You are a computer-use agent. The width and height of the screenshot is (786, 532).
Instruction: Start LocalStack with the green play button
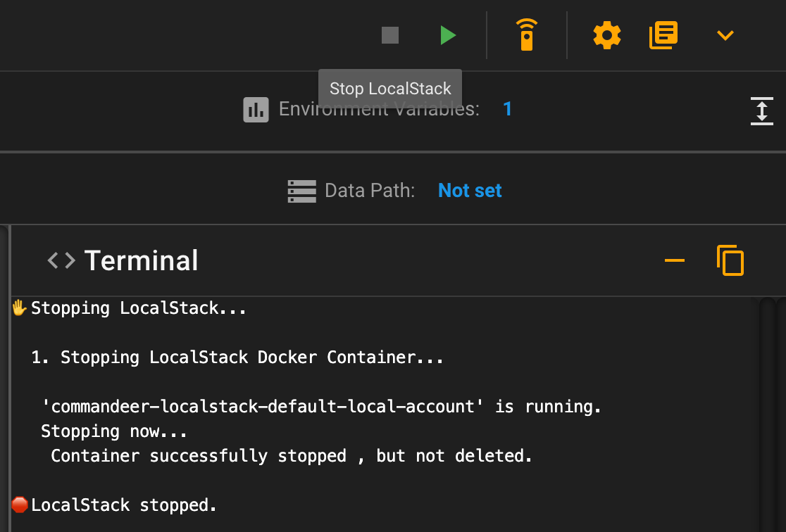click(x=448, y=36)
